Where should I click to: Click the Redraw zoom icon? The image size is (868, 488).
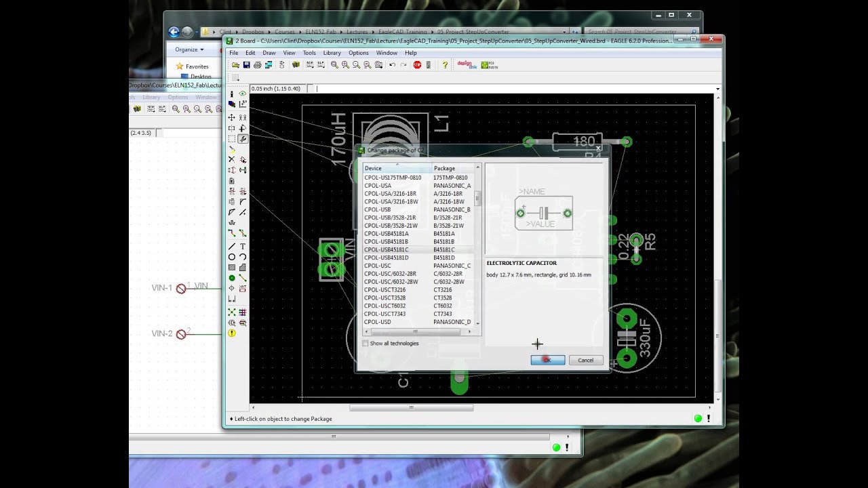367,65
